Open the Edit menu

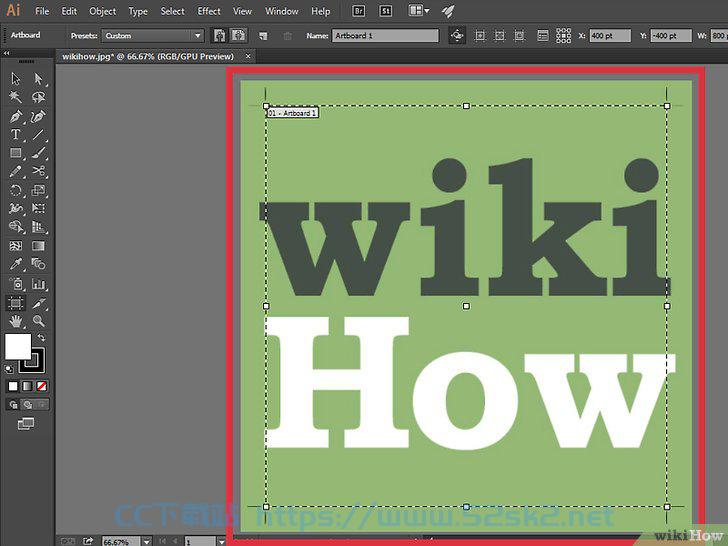(x=69, y=11)
